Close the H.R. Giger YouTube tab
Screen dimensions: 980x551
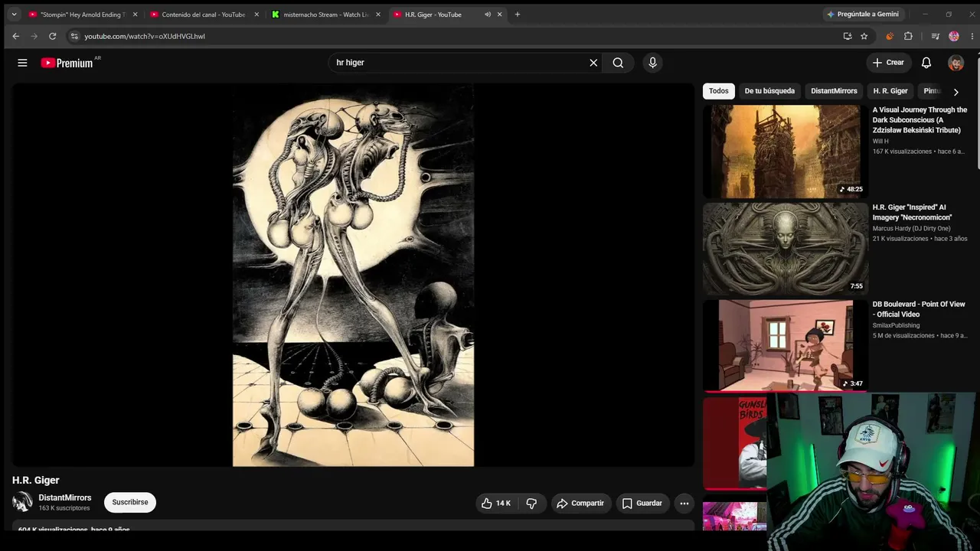500,15
